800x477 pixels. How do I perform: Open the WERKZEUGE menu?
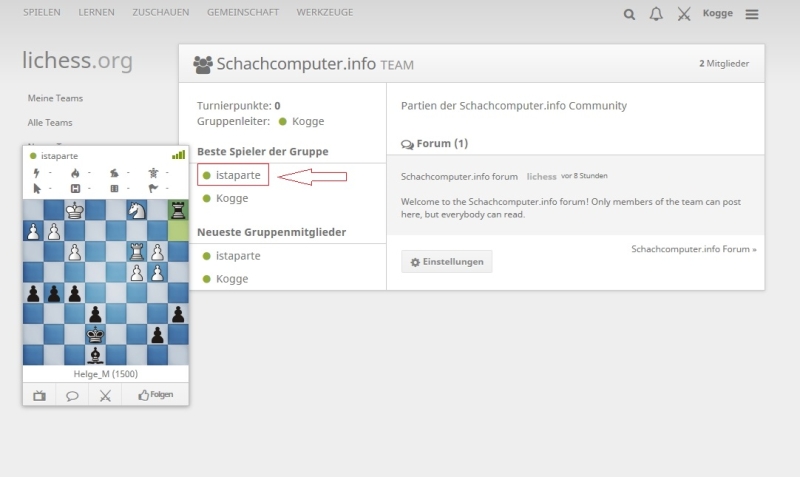(325, 12)
